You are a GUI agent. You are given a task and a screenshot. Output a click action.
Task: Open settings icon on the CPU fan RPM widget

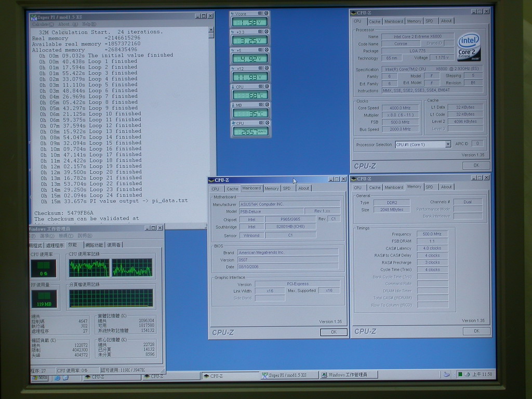(262, 123)
